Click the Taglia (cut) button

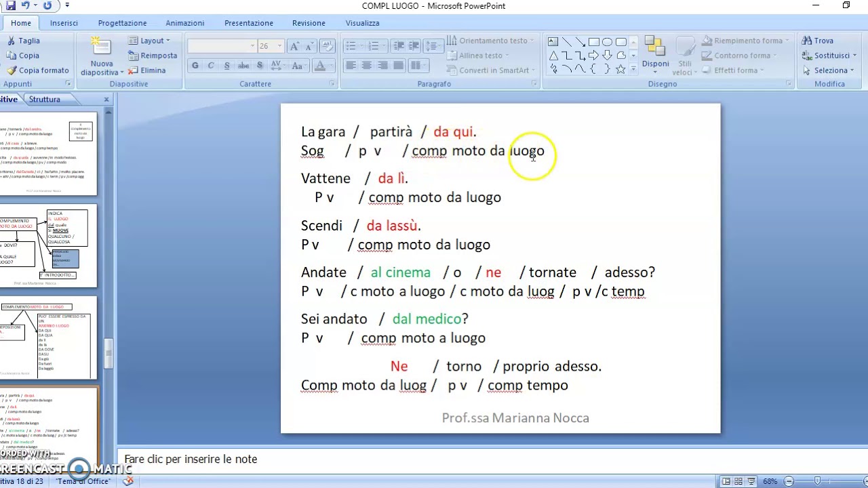pyautogui.click(x=23, y=41)
